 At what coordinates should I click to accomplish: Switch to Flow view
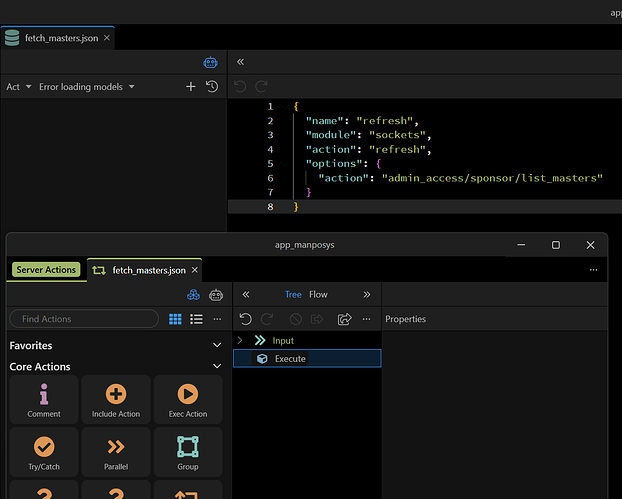(x=318, y=294)
